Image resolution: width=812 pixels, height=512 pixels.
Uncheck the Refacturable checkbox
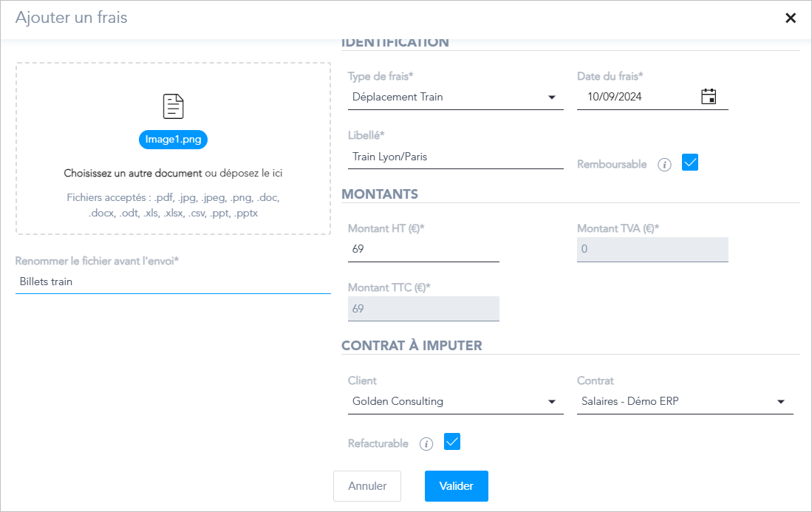pyautogui.click(x=452, y=442)
